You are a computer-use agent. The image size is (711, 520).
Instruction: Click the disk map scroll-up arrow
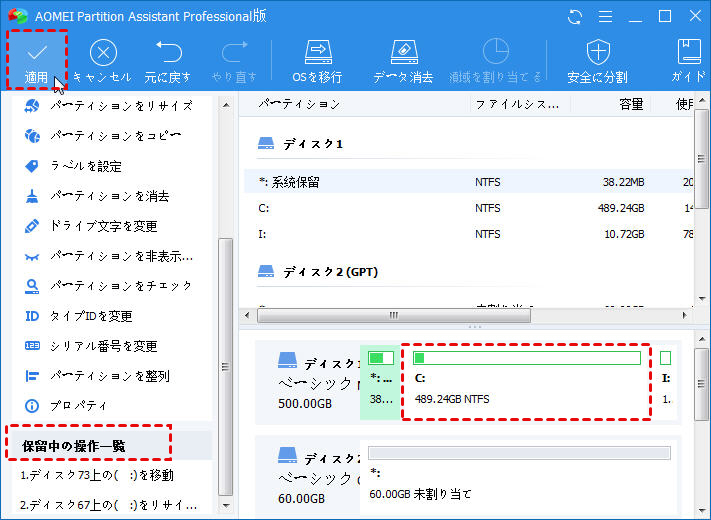click(x=702, y=339)
